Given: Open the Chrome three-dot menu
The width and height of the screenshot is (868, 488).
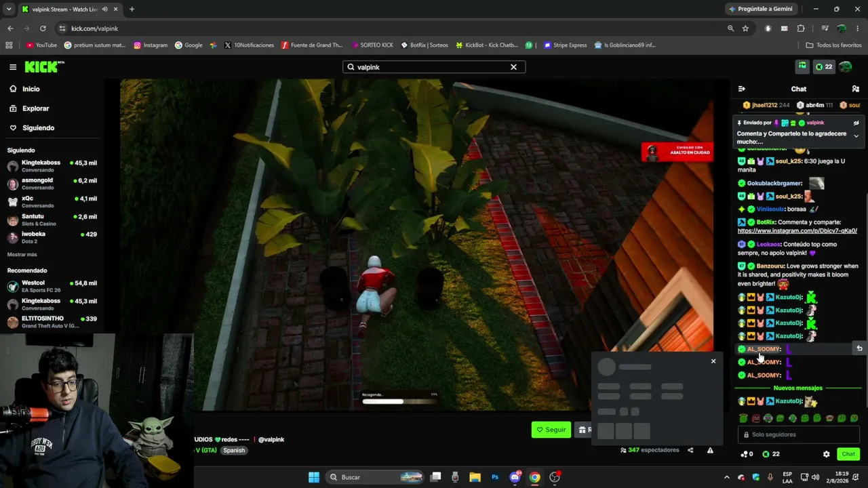Looking at the screenshot, I should 858,28.
